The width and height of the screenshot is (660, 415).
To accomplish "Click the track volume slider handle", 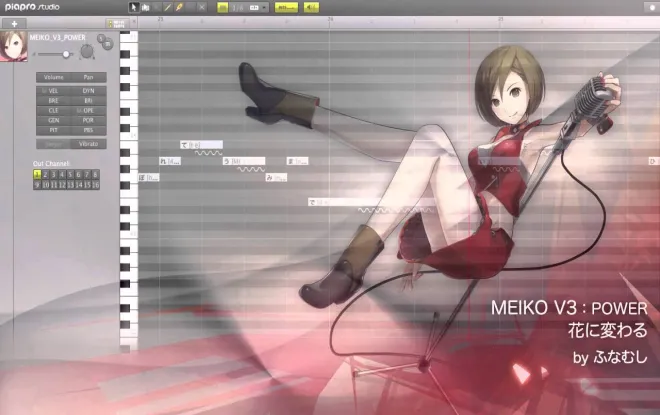I will click(x=66, y=54).
